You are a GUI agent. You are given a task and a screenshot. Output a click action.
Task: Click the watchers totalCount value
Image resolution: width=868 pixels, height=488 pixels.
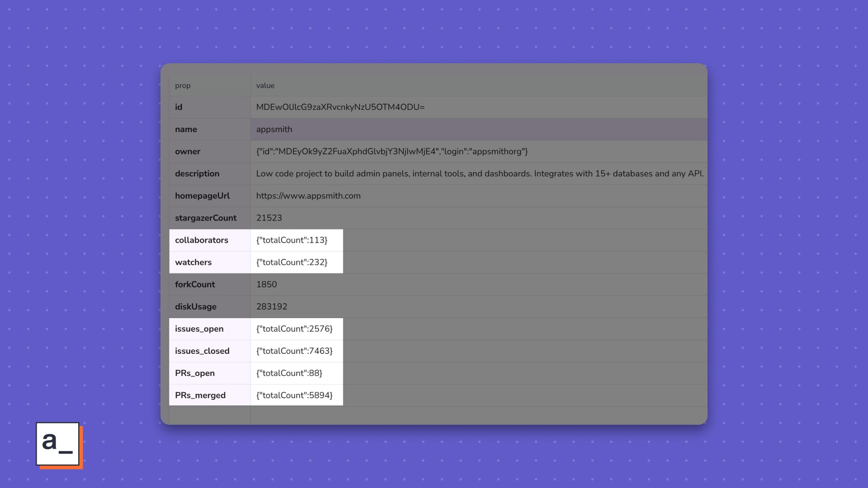click(292, 262)
